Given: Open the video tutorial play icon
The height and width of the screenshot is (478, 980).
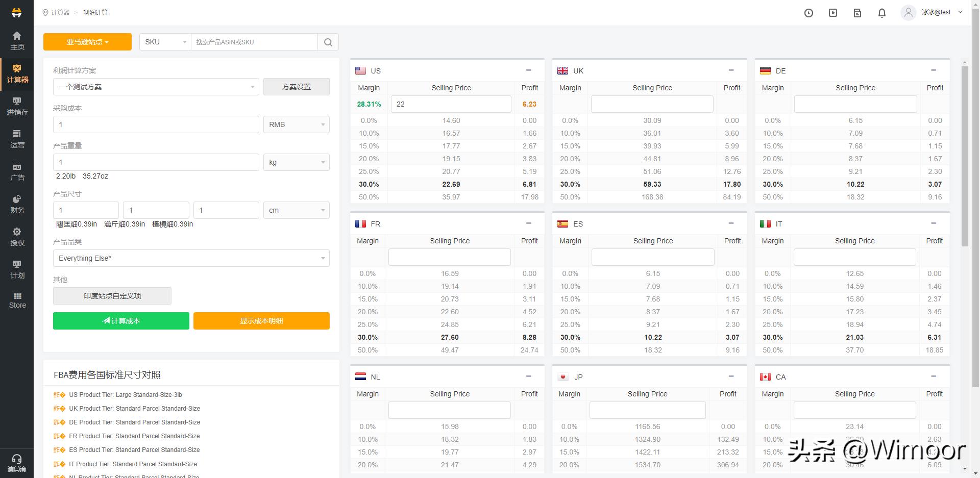Looking at the screenshot, I should (x=833, y=13).
